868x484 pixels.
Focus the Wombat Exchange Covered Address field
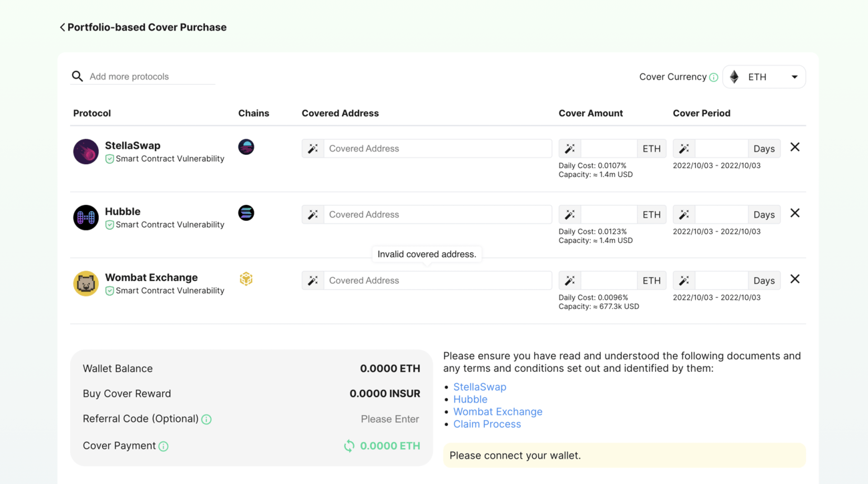click(x=438, y=280)
